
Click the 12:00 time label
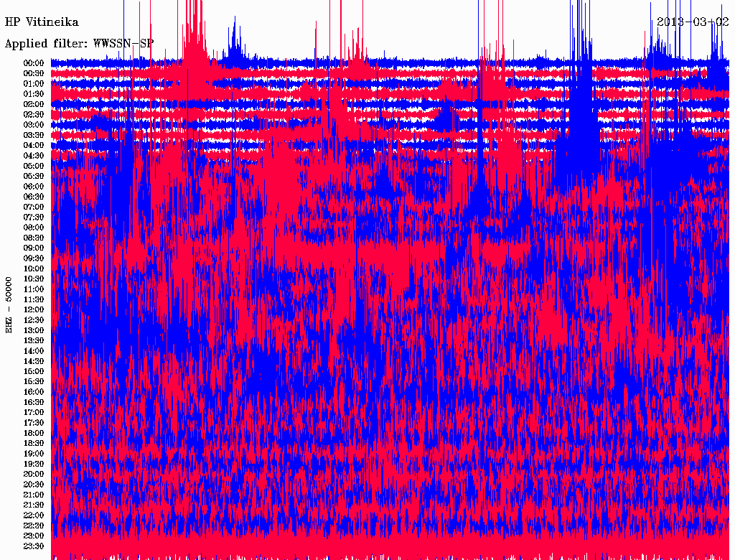click(34, 309)
